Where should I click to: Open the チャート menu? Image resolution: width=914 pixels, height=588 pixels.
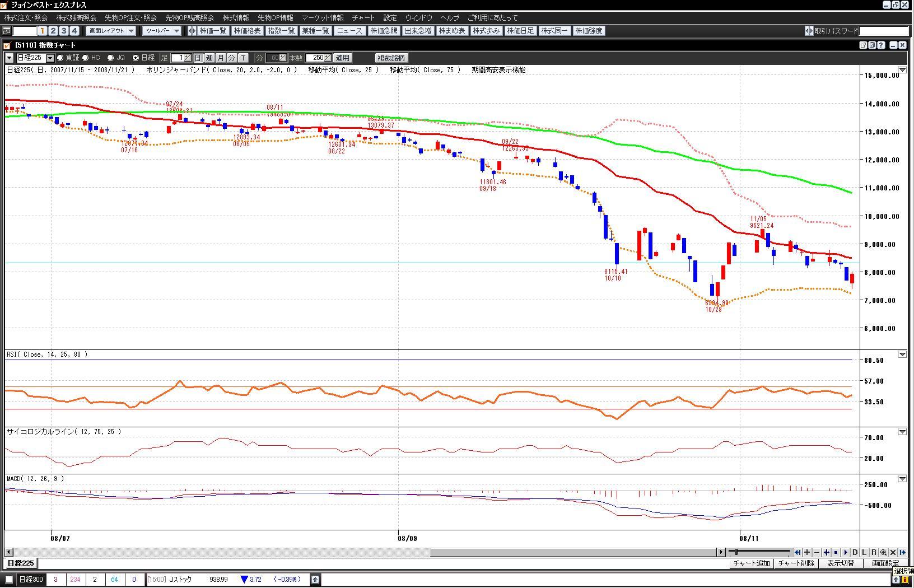[x=363, y=18]
